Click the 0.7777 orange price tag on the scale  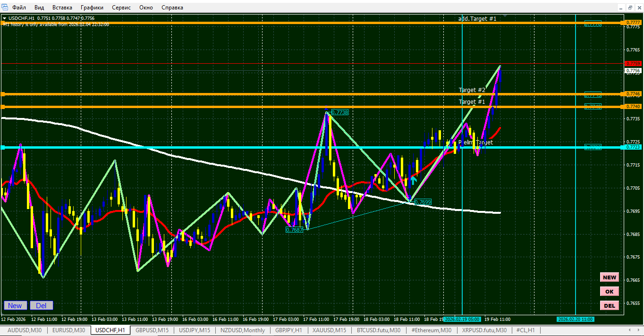(x=633, y=23)
